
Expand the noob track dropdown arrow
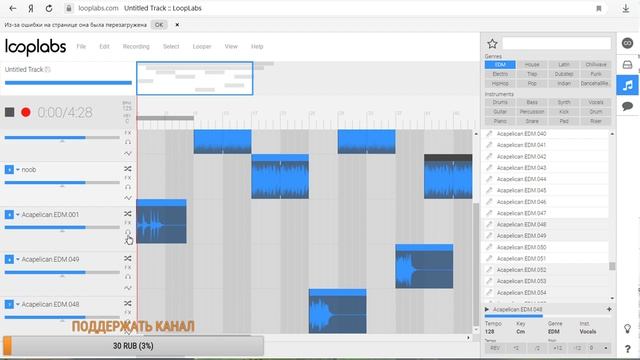point(18,169)
